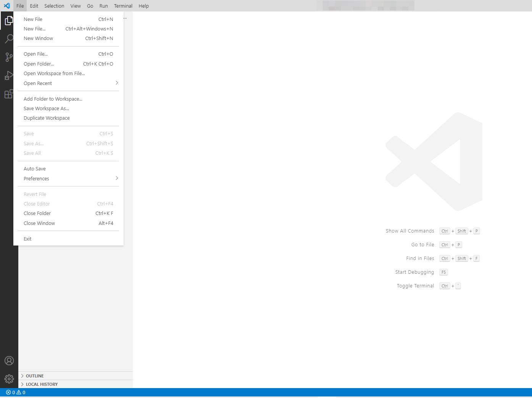Expand the Preferences submenu
The image size is (532, 398).
click(x=69, y=178)
